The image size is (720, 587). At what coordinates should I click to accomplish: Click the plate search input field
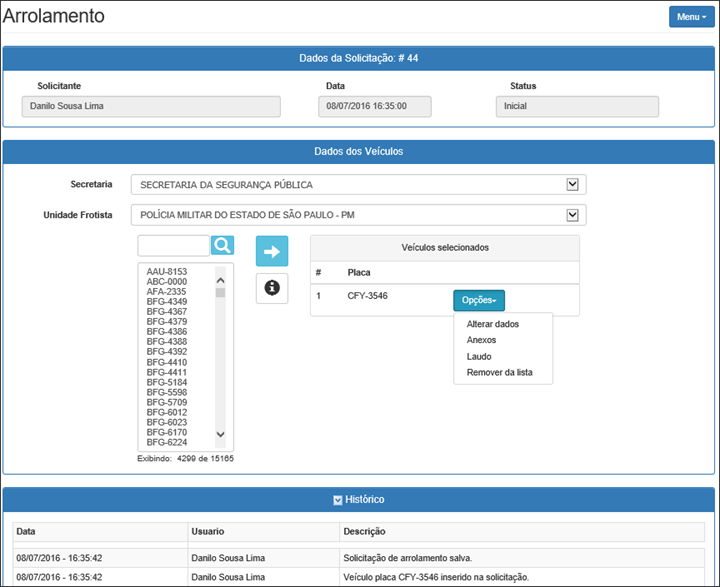coord(173,246)
